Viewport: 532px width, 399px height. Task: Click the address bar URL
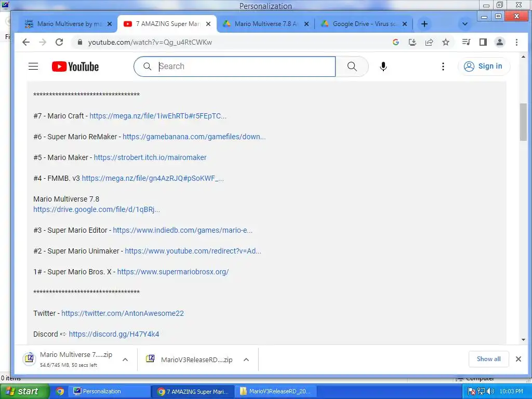pyautogui.click(x=150, y=43)
